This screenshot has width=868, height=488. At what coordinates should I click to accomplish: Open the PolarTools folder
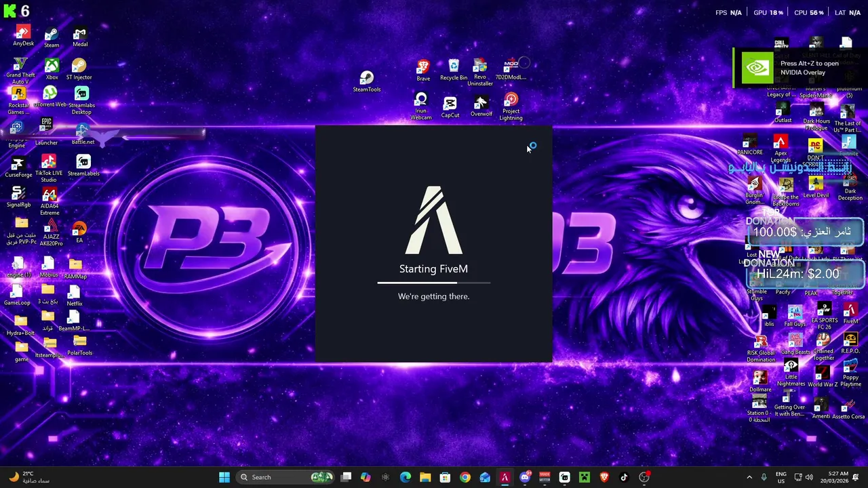pyautogui.click(x=79, y=346)
